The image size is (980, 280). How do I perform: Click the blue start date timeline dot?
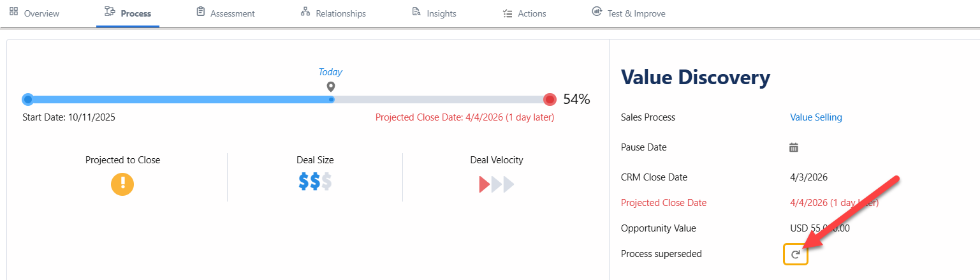(x=27, y=99)
